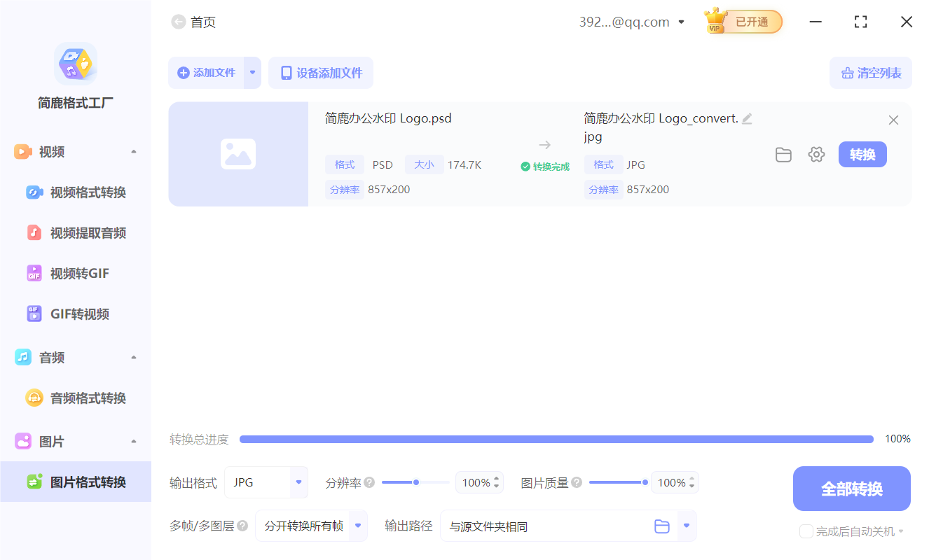This screenshot has width=929, height=560.
Task: Open conversion settings via the gear icon
Action: click(x=816, y=154)
